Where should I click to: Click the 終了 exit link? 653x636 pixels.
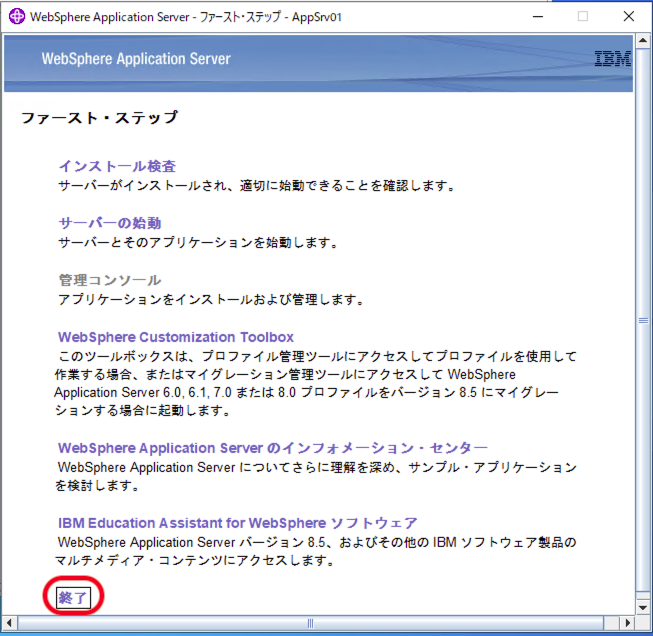[73, 598]
